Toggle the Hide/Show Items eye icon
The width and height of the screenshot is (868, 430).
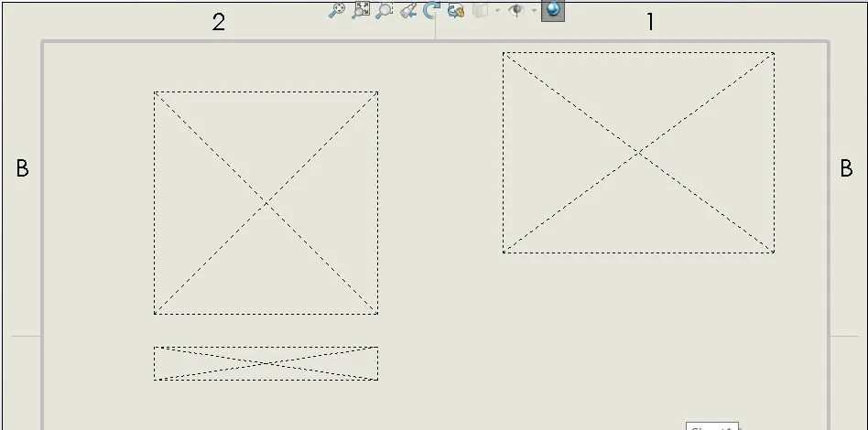515,10
